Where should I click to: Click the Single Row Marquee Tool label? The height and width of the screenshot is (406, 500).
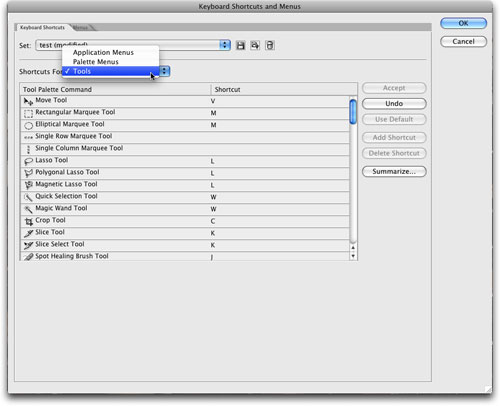tap(74, 136)
